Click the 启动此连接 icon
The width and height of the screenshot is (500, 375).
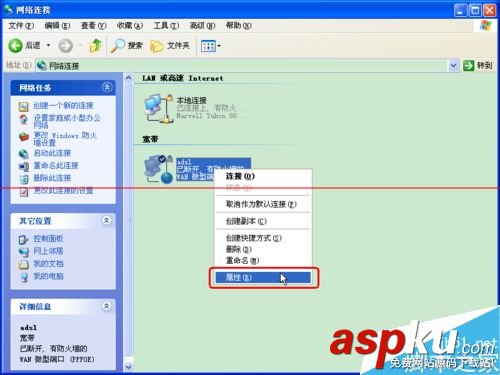click(24, 154)
